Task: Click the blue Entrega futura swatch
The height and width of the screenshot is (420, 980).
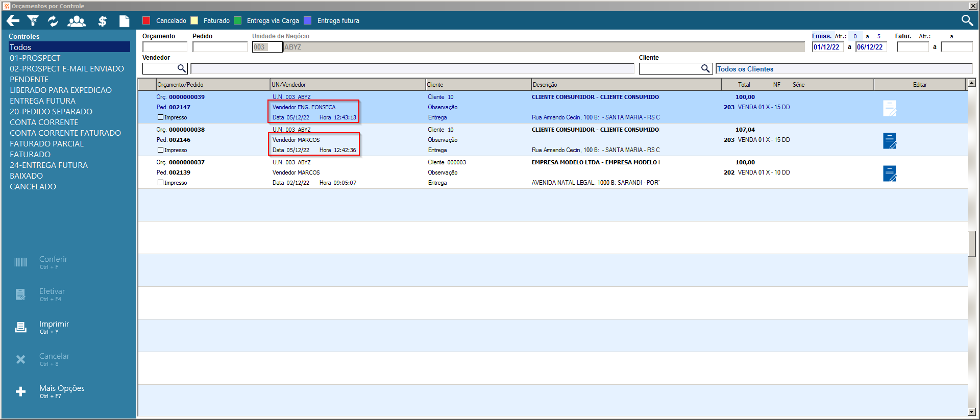Action: click(308, 20)
